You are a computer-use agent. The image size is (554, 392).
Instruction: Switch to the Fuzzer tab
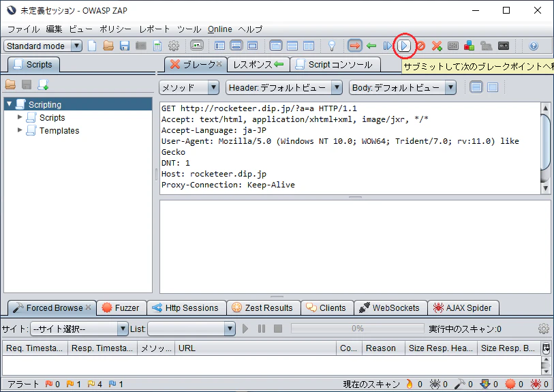121,308
